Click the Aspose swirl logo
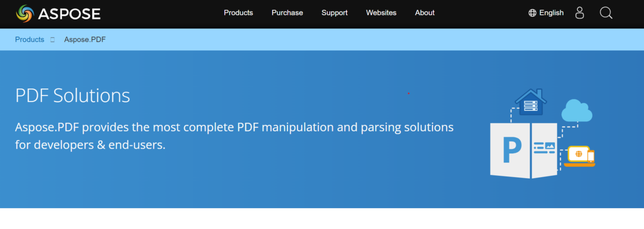The height and width of the screenshot is (229, 644). (25, 13)
